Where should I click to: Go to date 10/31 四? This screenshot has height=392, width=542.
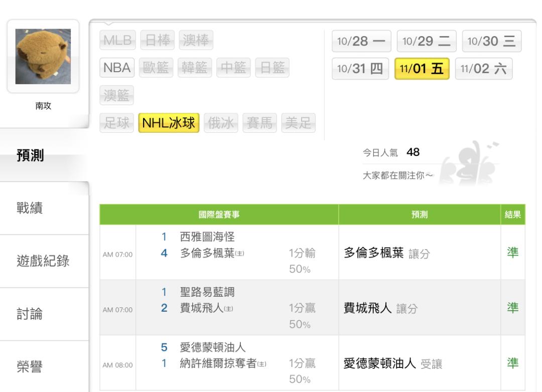(x=360, y=69)
